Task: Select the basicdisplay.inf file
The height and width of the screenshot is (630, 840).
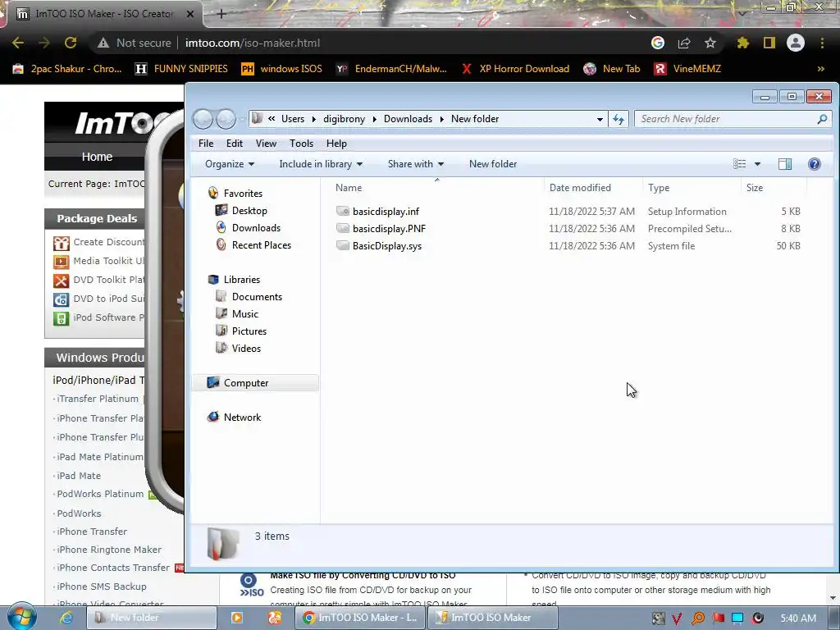Action: click(x=386, y=212)
